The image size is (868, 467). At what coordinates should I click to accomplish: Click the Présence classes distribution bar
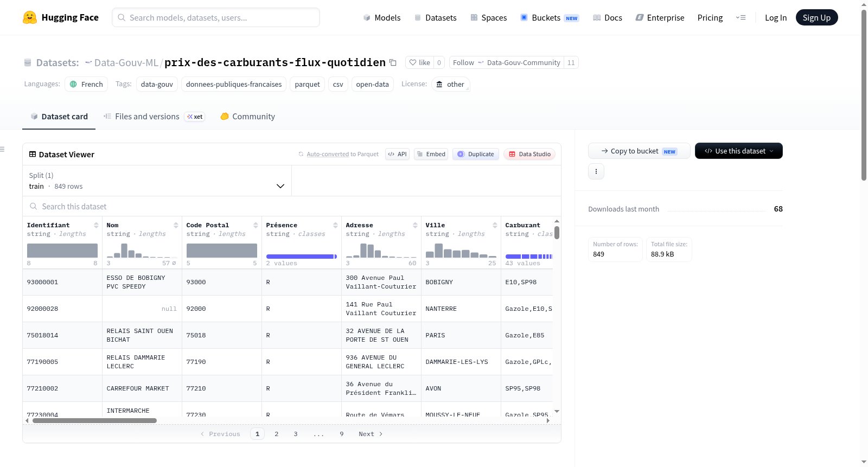[x=302, y=257]
